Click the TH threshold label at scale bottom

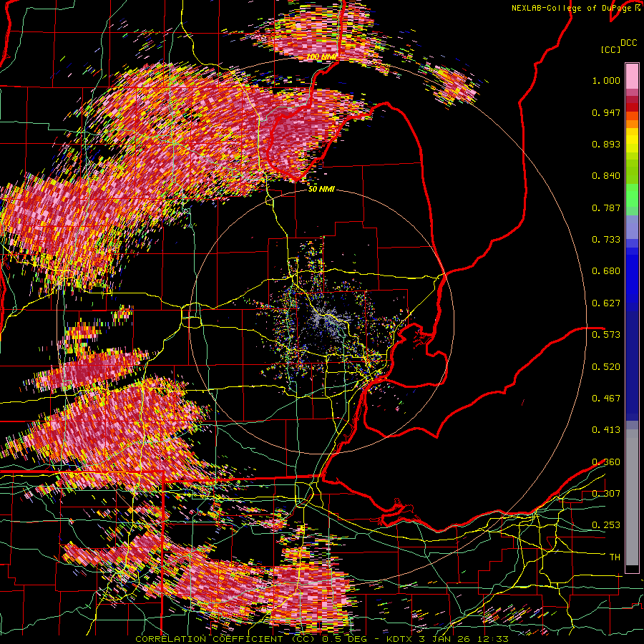615,557
